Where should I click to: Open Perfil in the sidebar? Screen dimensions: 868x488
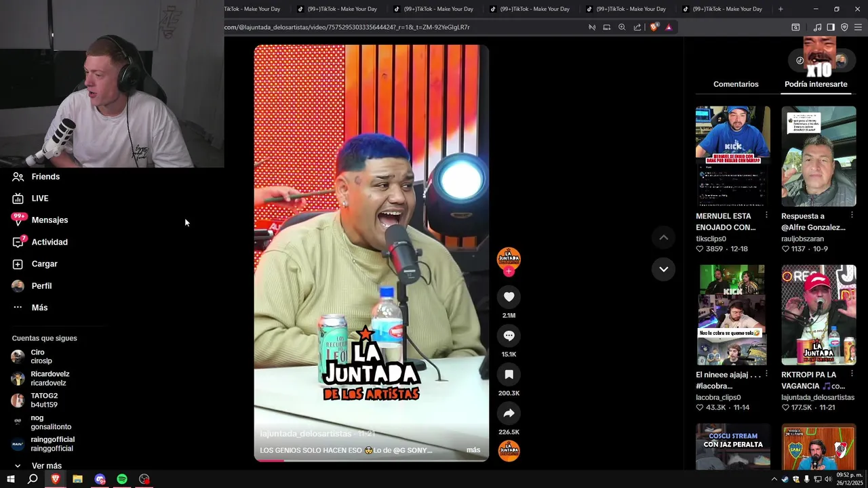coord(33,285)
